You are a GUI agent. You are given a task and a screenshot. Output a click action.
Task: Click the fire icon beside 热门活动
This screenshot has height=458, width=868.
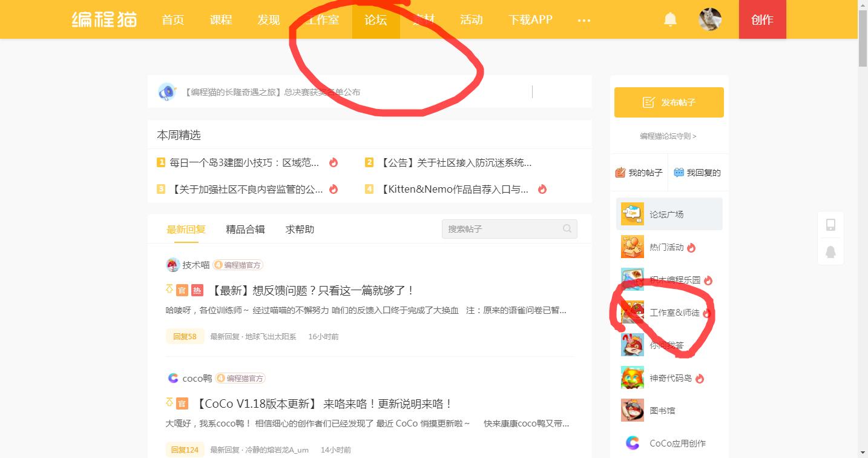pyautogui.click(x=691, y=247)
